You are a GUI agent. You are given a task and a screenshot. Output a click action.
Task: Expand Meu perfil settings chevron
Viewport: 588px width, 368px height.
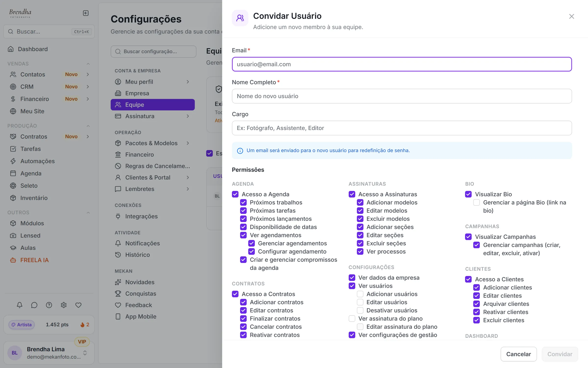[x=188, y=82]
